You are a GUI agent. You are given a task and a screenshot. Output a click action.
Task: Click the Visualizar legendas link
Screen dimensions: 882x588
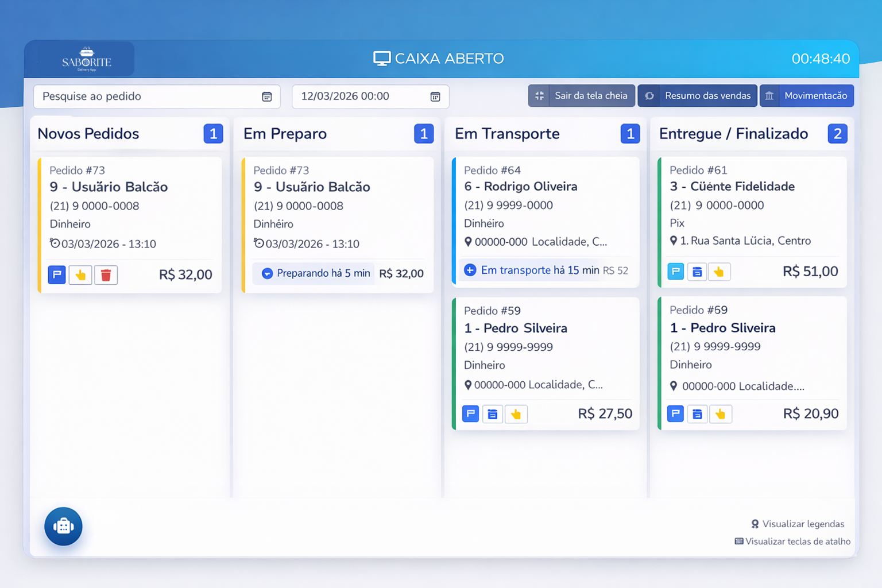(x=798, y=524)
